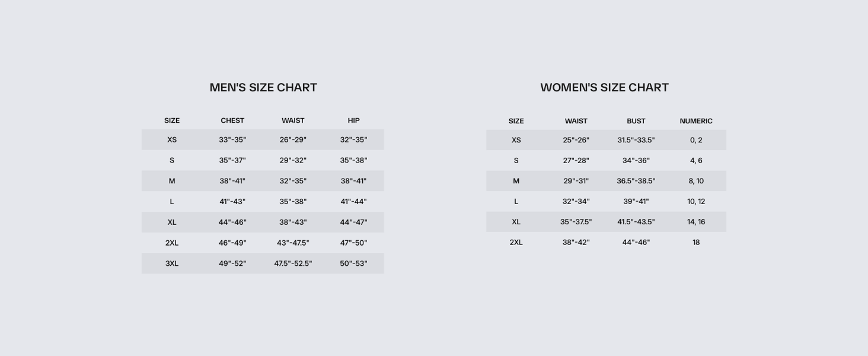Click men's XS chest value 33"-35"

232,140
